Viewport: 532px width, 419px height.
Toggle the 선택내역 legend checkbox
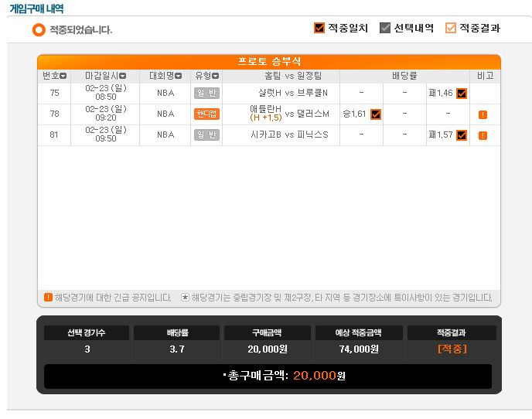click(385, 28)
